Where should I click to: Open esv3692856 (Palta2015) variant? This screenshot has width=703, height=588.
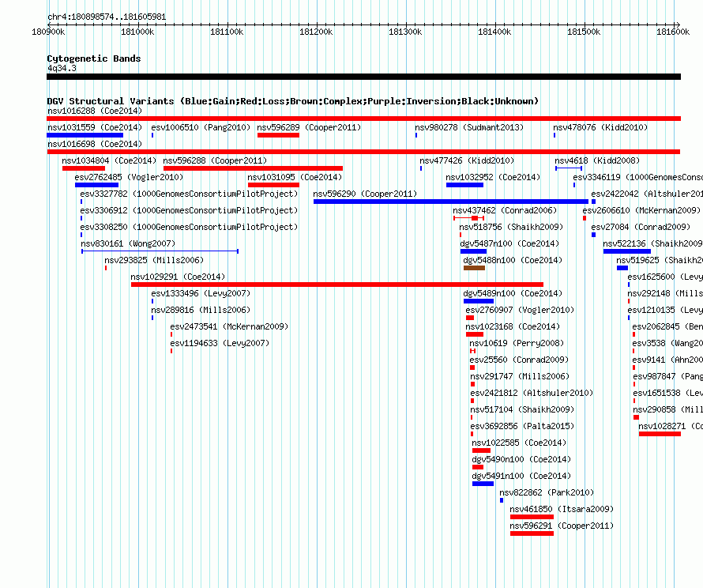coord(522,426)
